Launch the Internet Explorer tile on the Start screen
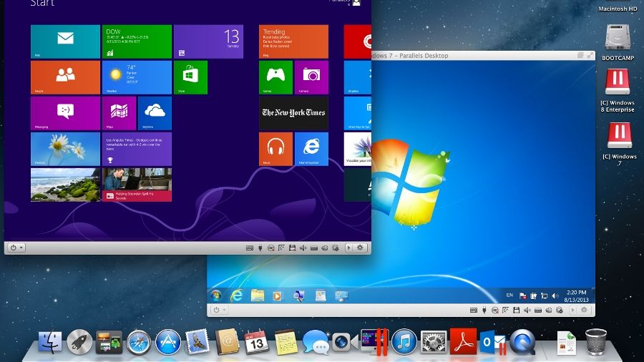Screen dimensions: 644x362 tap(311, 149)
